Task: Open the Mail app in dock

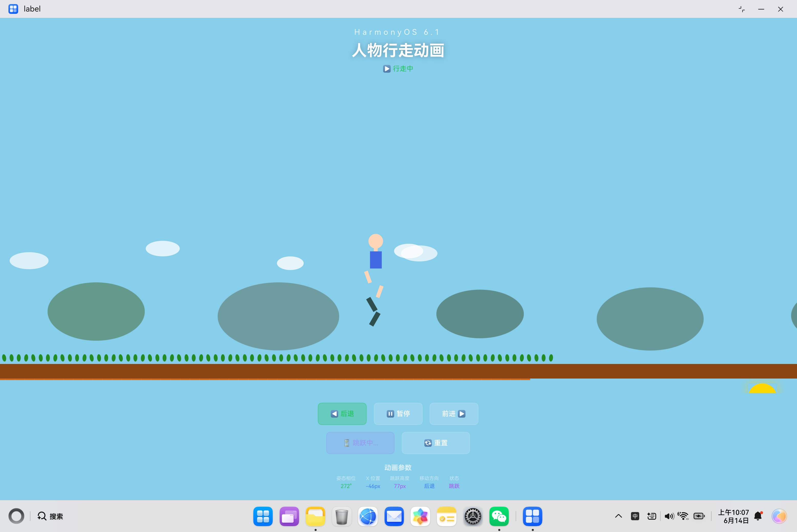Action: pyautogui.click(x=394, y=516)
